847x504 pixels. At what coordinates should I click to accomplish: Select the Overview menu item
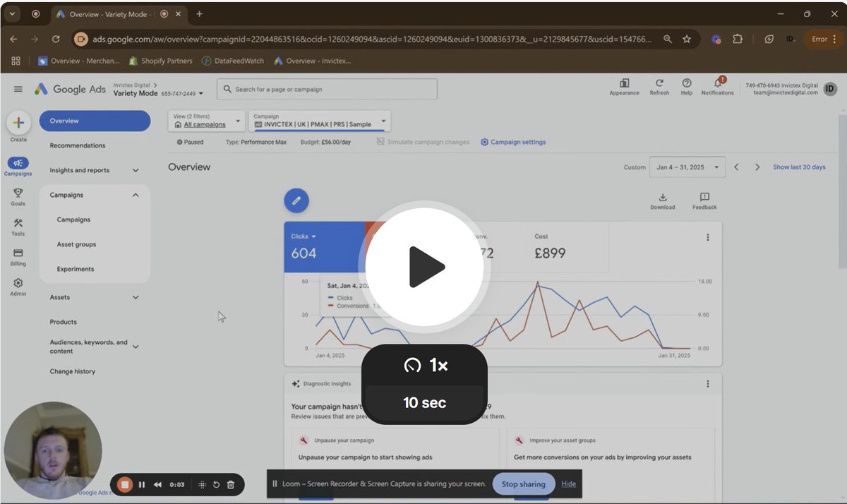tap(95, 121)
